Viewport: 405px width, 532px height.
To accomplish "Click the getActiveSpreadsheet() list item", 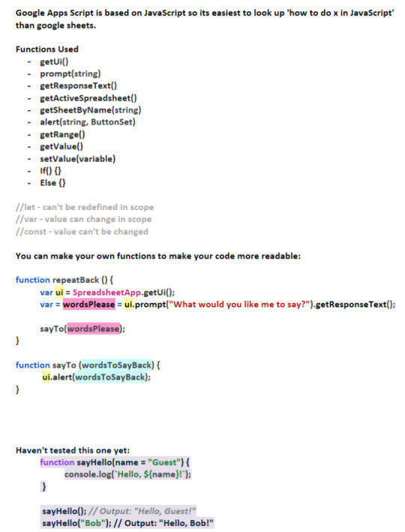I will pyautogui.click(x=88, y=98).
